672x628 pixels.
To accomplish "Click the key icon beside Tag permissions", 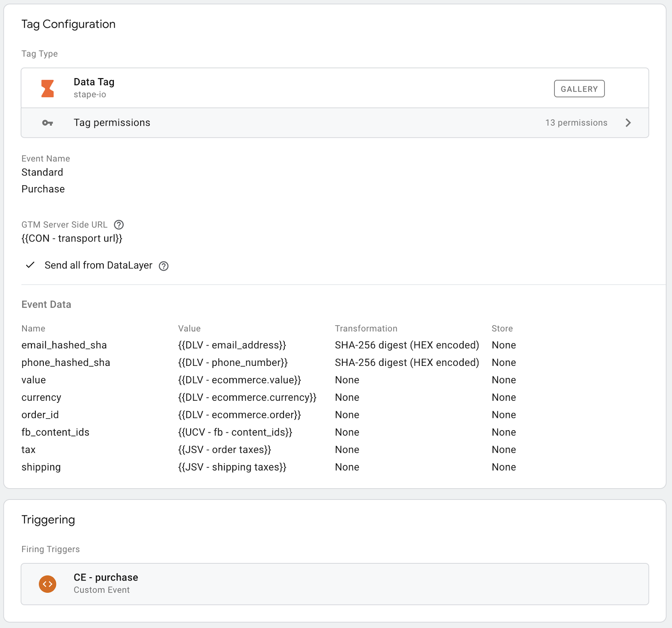I will tap(47, 123).
